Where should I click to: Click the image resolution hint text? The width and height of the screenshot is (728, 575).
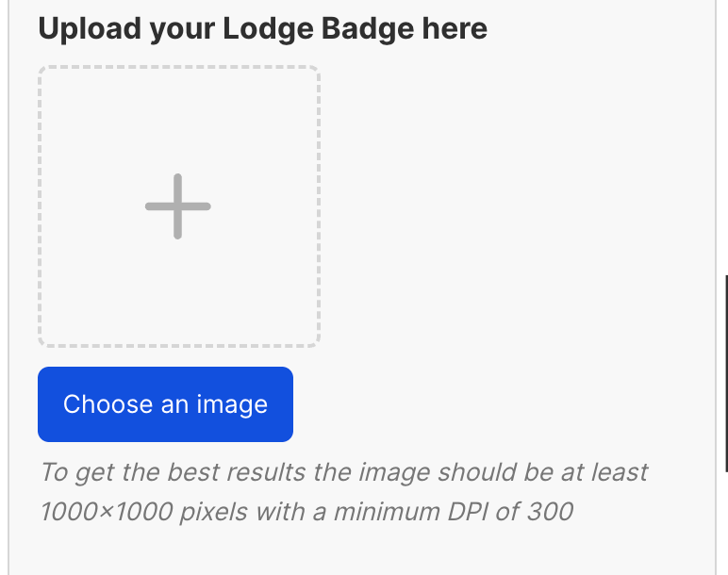[x=343, y=492]
